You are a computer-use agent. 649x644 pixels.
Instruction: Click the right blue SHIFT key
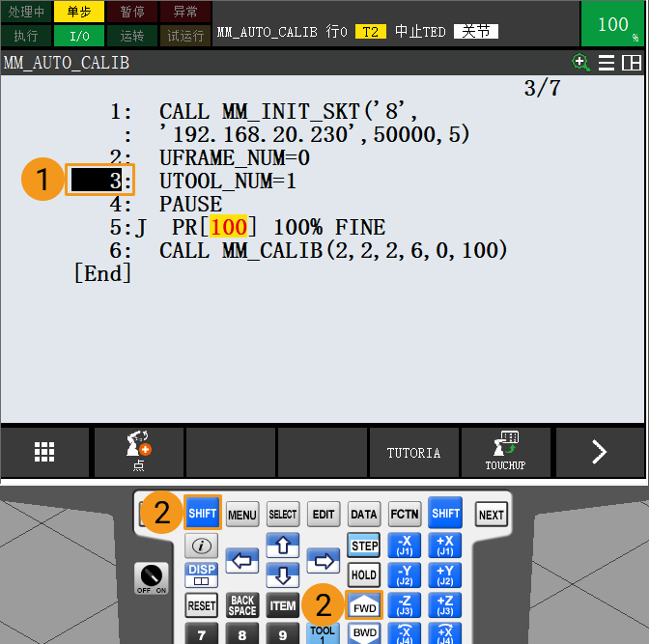click(x=445, y=514)
